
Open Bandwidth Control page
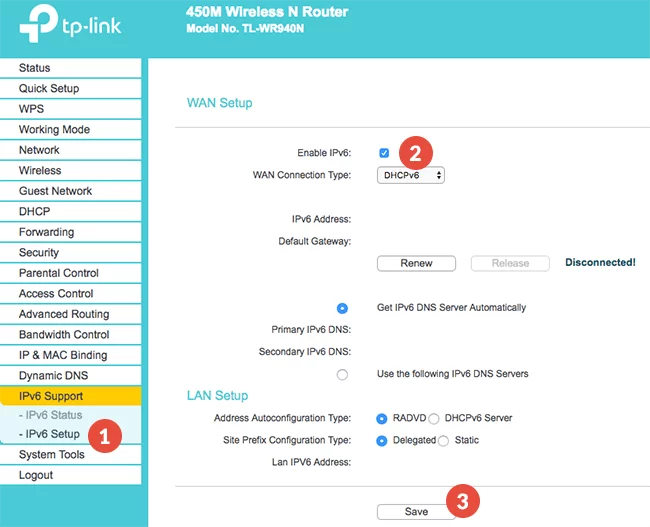pyautogui.click(x=70, y=335)
